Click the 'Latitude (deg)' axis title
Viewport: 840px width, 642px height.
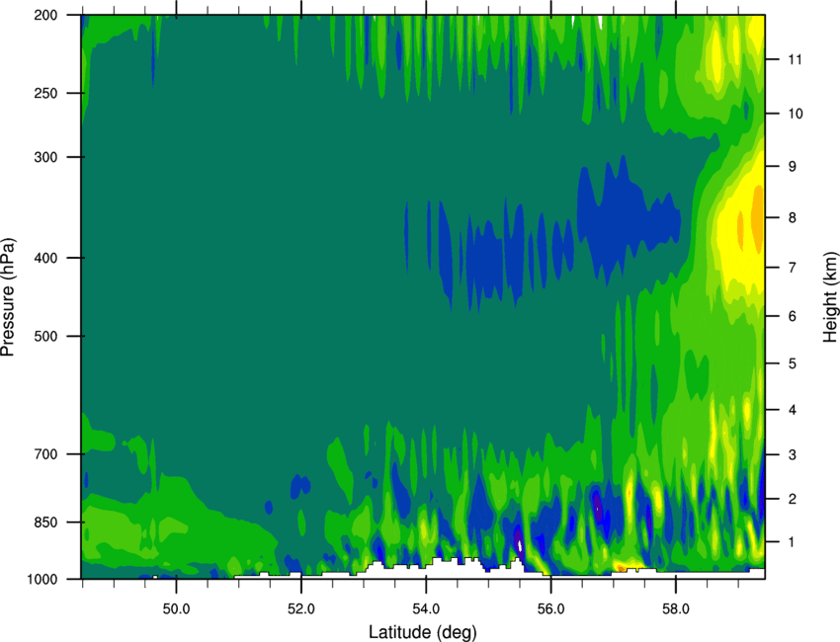click(423, 632)
